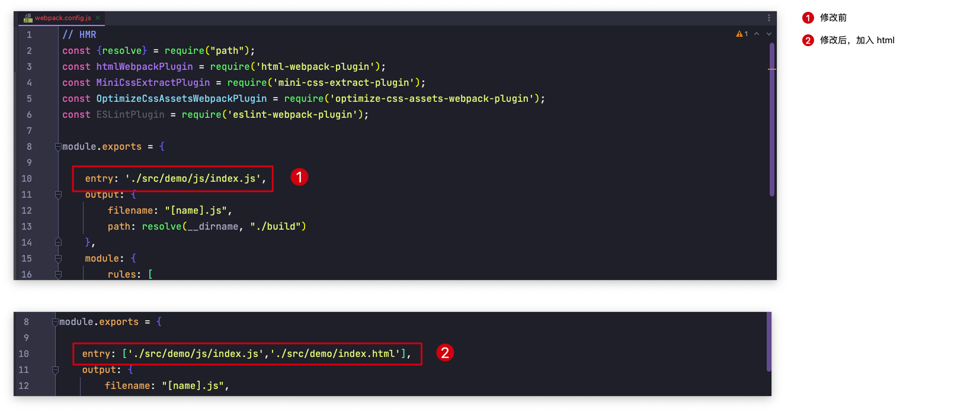Image resolution: width=980 pixels, height=412 pixels.
Task: Click line number 13 in upper editor gutter
Action: tap(27, 227)
